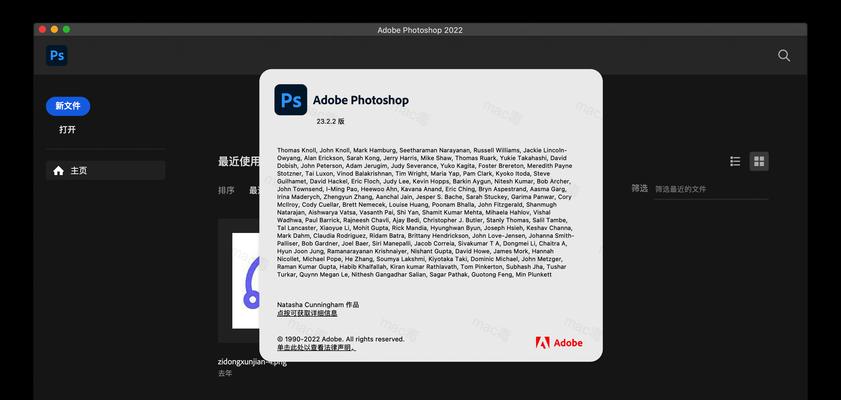Click the 筛选最近的文件 filter field
Screen dimensions: 841x400
point(711,189)
